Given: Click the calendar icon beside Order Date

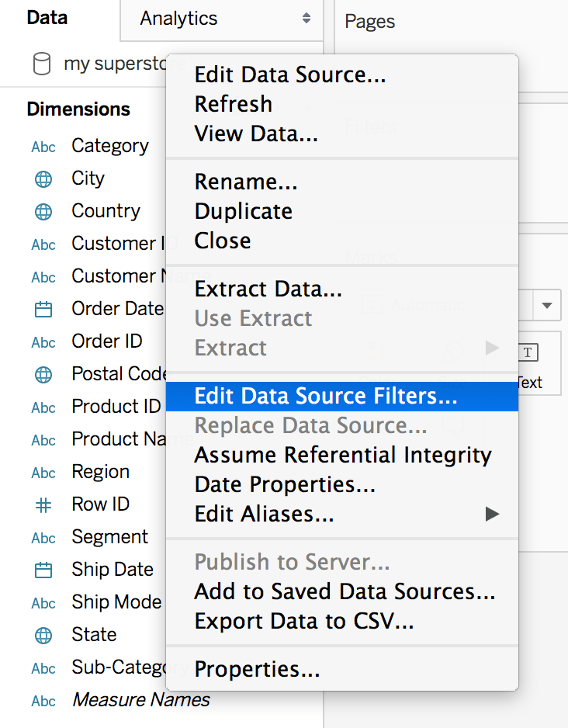Looking at the screenshot, I should click(x=43, y=310).
